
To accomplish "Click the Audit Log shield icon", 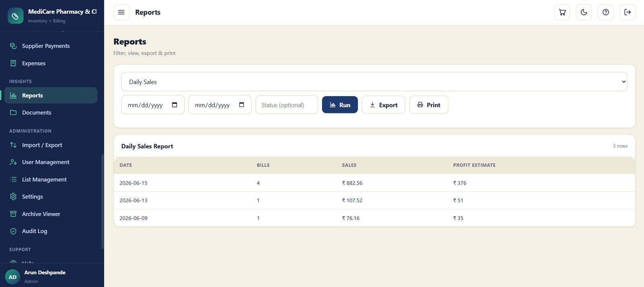I will click(13, 231).
